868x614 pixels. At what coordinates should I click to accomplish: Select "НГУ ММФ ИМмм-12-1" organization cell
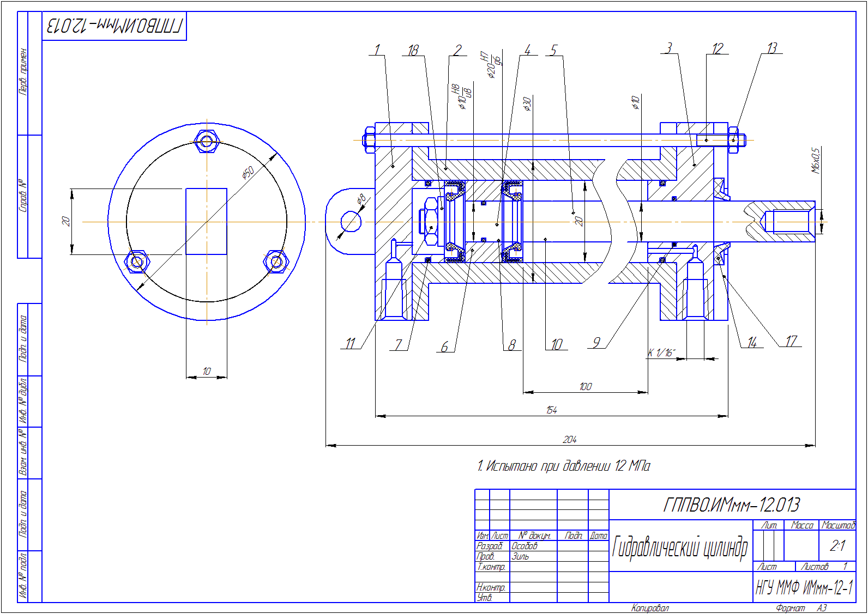pos(804,587)
